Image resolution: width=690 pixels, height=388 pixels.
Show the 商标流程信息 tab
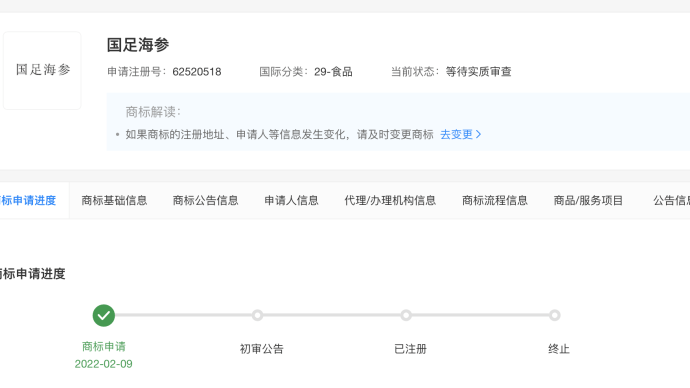pos(495,201)
